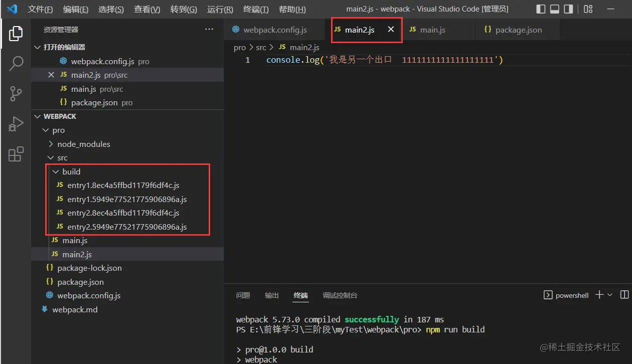632x364 pixels.
Task: Place cursor in the console.log code line
Action: 384,60
